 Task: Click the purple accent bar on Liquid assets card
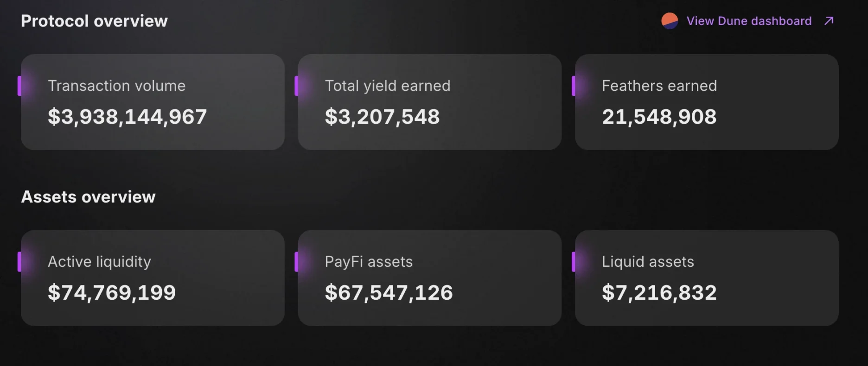point(574,261)
